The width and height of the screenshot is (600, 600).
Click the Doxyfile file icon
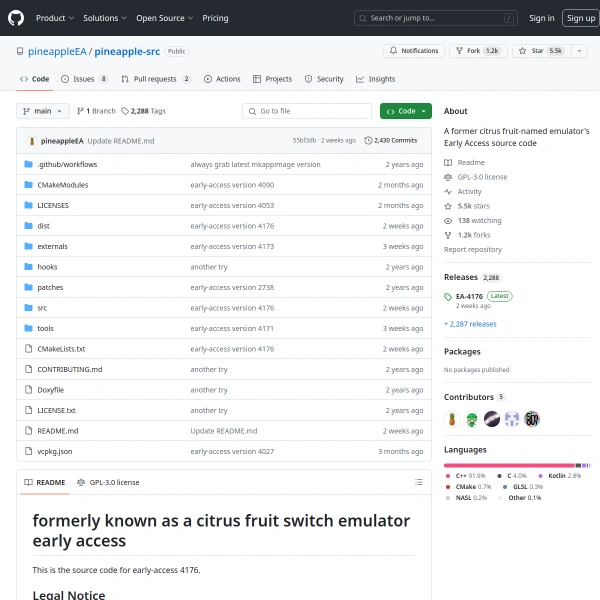[28, 390]
